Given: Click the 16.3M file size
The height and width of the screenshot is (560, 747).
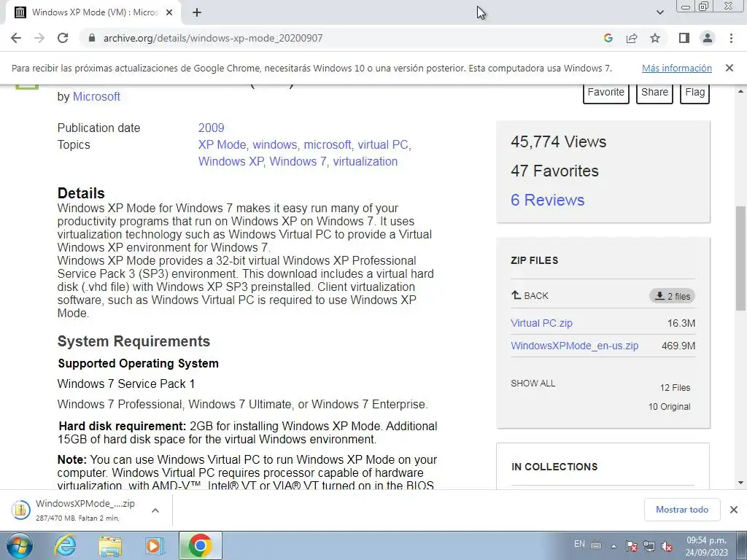Looking at the screenshot, I should [681, 323].
